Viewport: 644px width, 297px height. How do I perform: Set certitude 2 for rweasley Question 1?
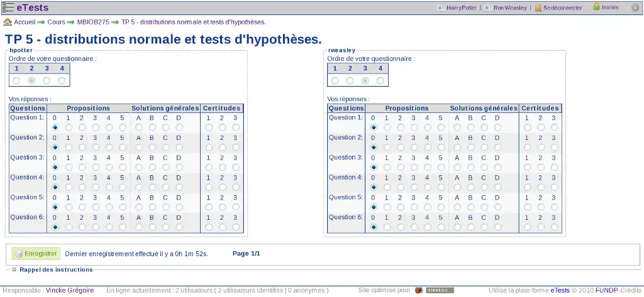pyautogui.click(x=541, y=127)
